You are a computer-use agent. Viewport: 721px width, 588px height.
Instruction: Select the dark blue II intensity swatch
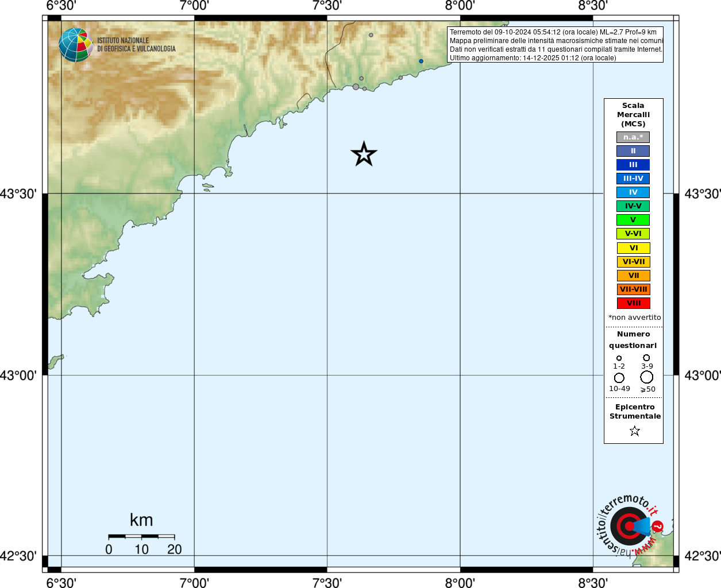tap(633, 151)
